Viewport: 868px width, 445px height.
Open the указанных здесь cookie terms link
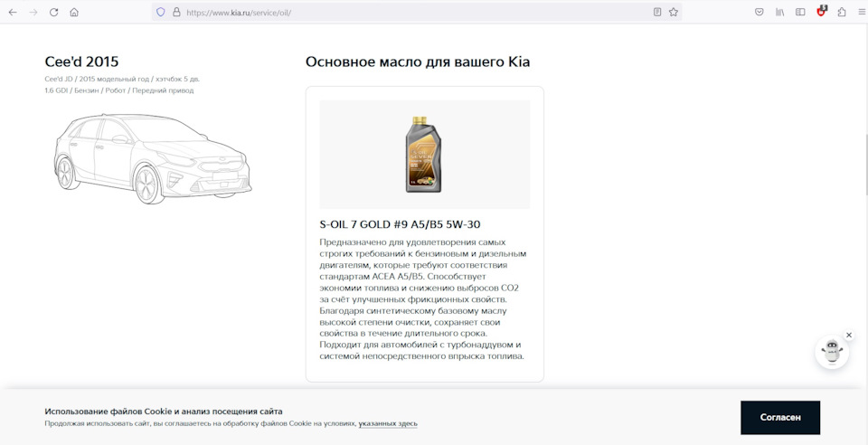click(x=388, y=424)
